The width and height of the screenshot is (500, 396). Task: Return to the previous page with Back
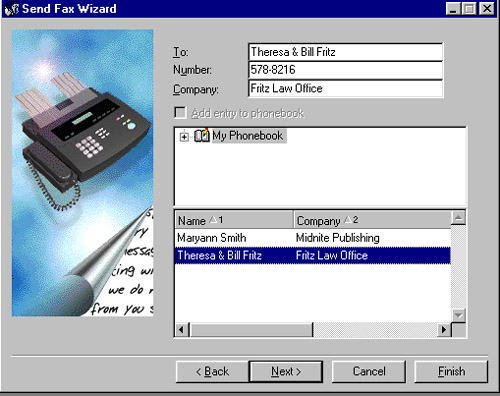212,371
